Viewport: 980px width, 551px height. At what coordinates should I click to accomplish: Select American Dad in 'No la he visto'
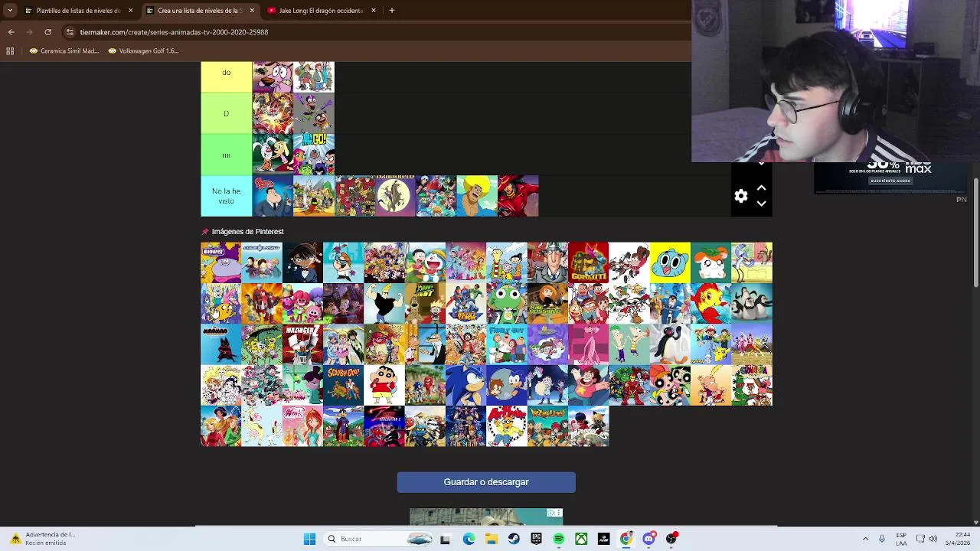[x=273, y=196]
